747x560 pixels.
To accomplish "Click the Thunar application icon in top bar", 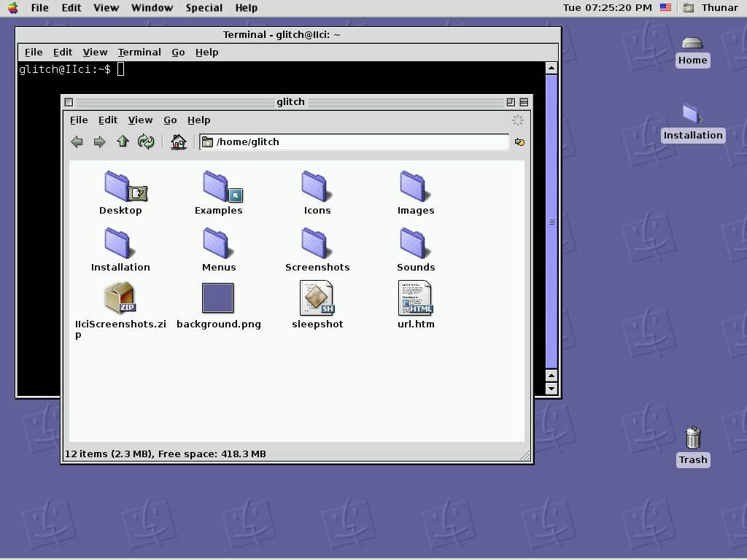I will pos(689,7).
